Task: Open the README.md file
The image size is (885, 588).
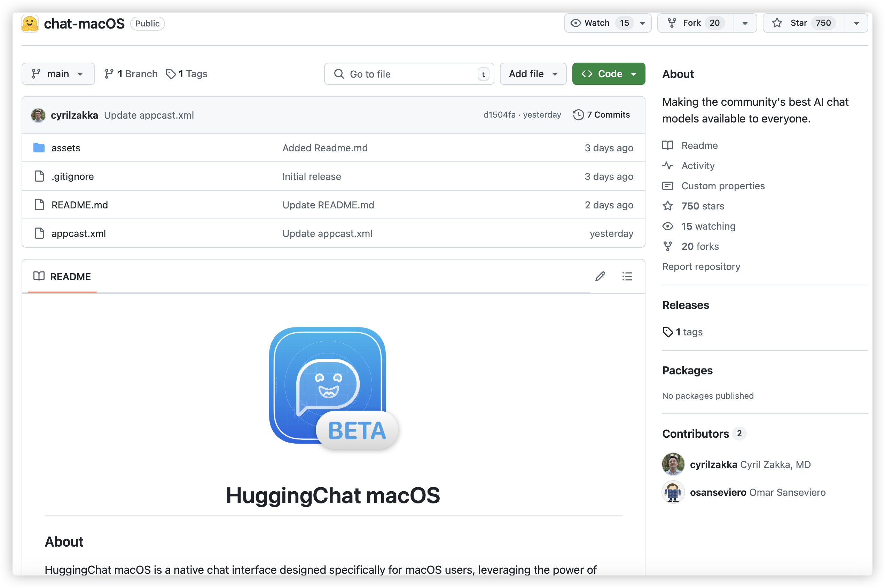Action: 79,205
